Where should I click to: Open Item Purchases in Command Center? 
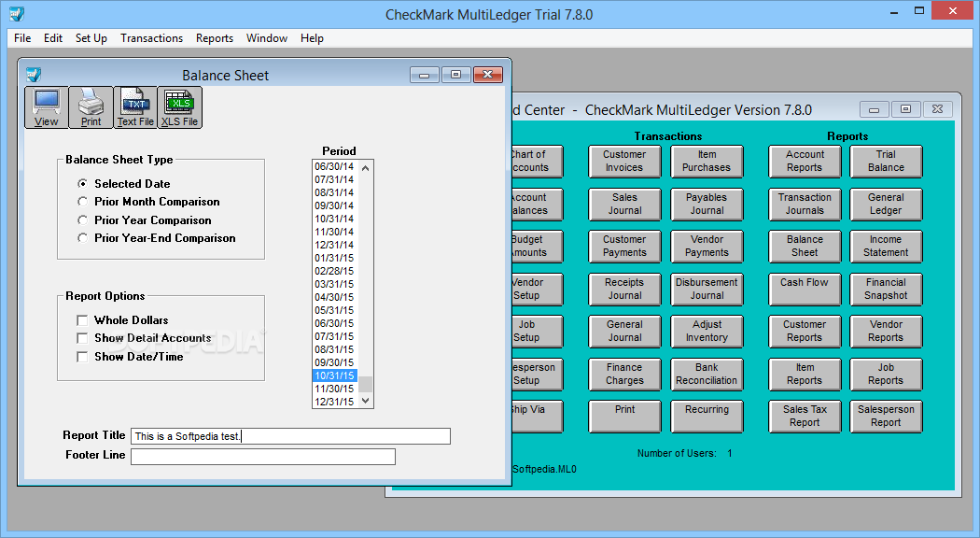(x=707, y=162)
